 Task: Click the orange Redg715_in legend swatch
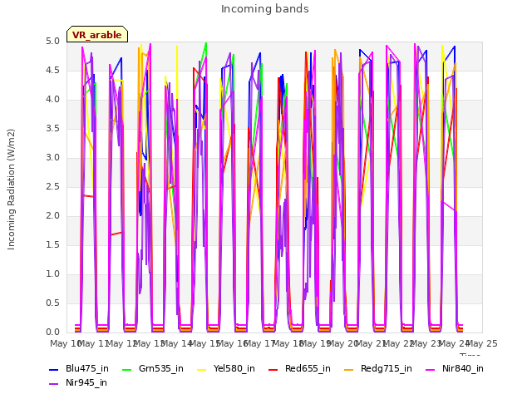348,369
